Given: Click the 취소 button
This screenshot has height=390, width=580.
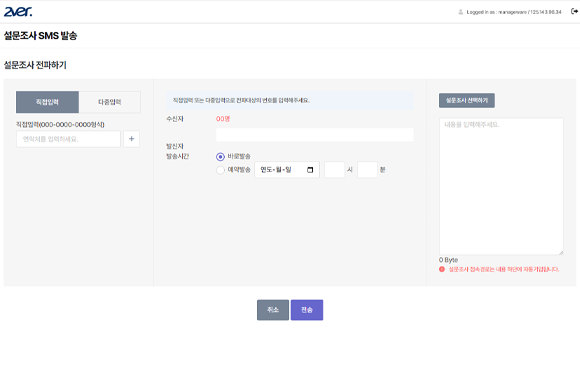Looking at the screenshot, I should point(273,310).
